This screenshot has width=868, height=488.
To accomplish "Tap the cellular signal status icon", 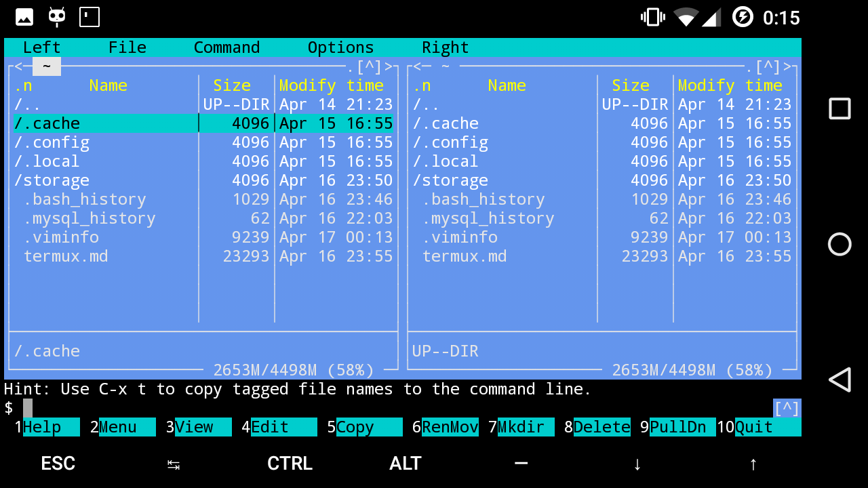I will click(x=711, y=17).
